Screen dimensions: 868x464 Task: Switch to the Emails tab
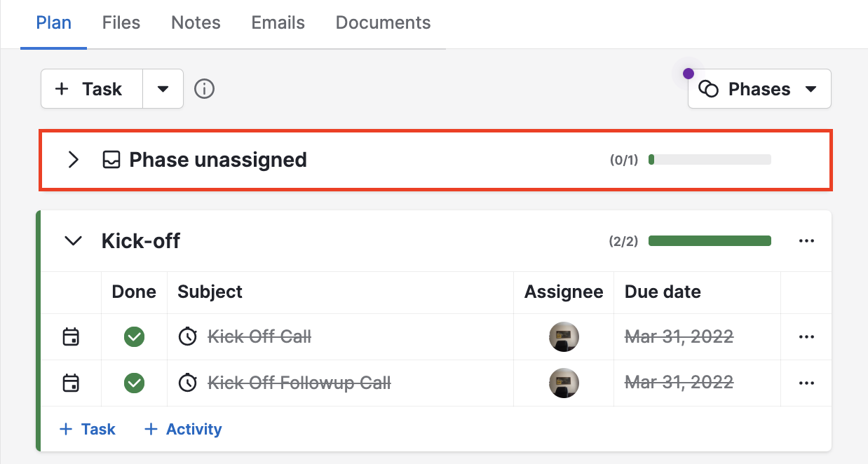coord(278,22)
